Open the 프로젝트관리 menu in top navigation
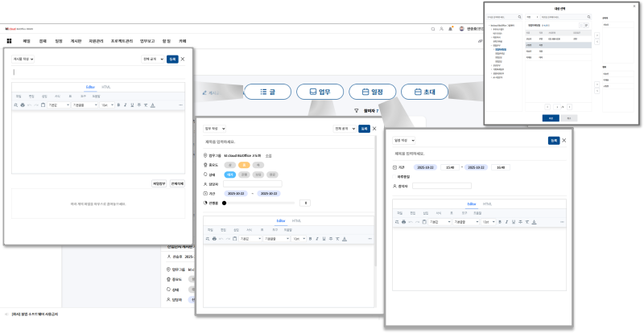 [x=120, y=39]
